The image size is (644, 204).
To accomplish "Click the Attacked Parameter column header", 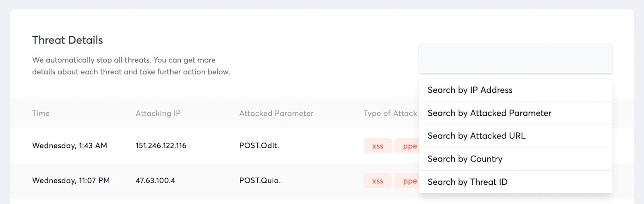I will [276, 114].
